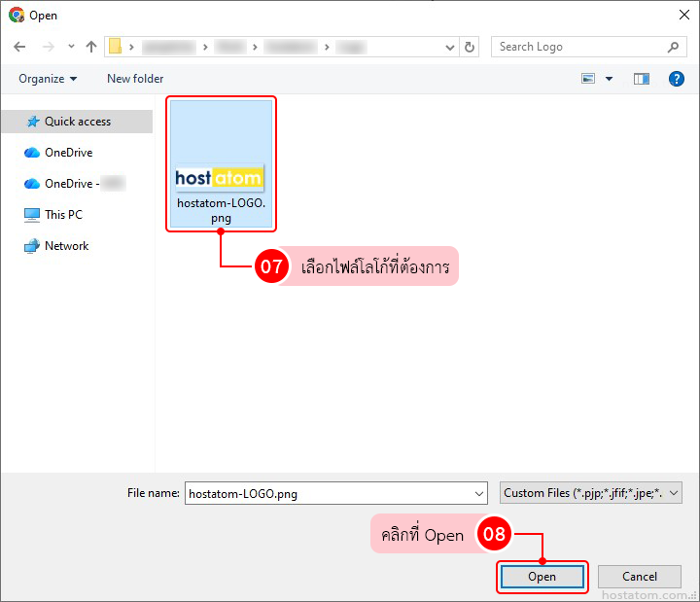Select Quick access in sidebar

coord(77,122)
